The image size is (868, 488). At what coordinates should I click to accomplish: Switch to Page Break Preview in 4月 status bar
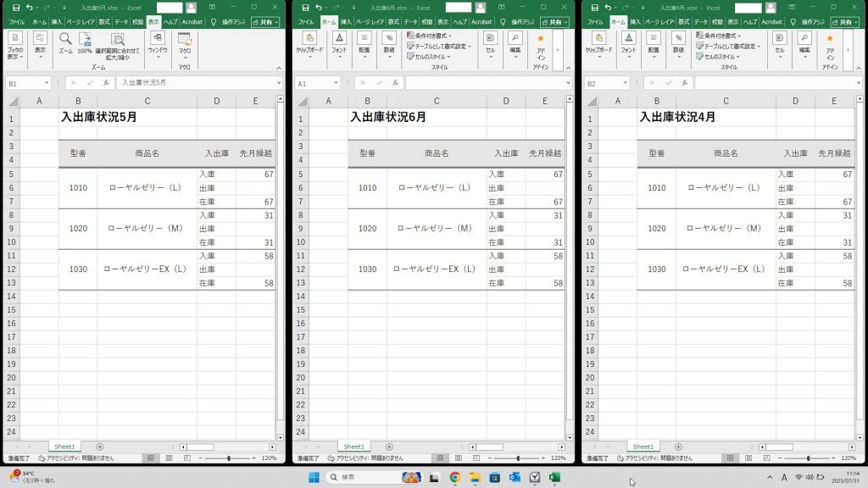(x=766, y=458)
